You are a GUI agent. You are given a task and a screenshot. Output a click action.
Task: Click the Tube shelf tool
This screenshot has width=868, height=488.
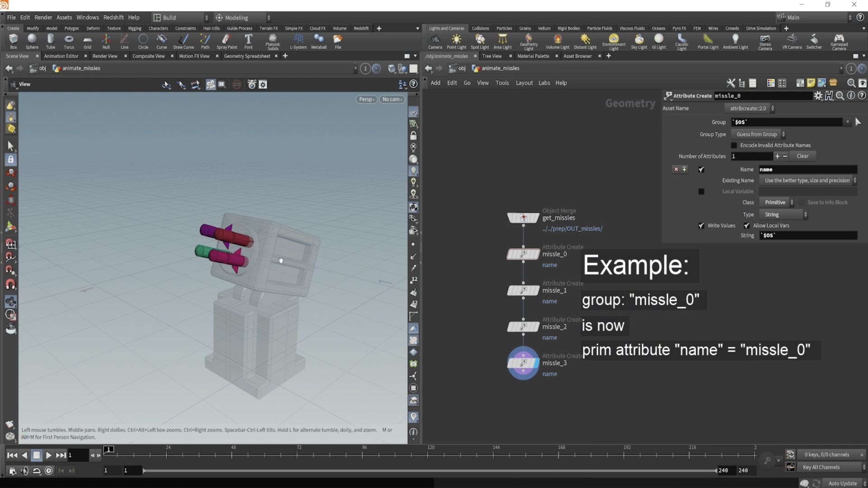pyautogui.click(x=50, y=41)
